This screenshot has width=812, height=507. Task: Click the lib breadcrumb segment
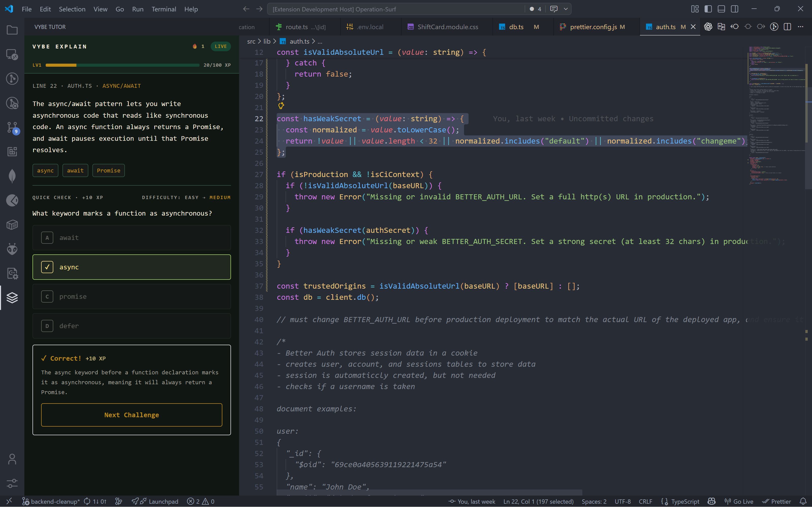pos(267,41)
